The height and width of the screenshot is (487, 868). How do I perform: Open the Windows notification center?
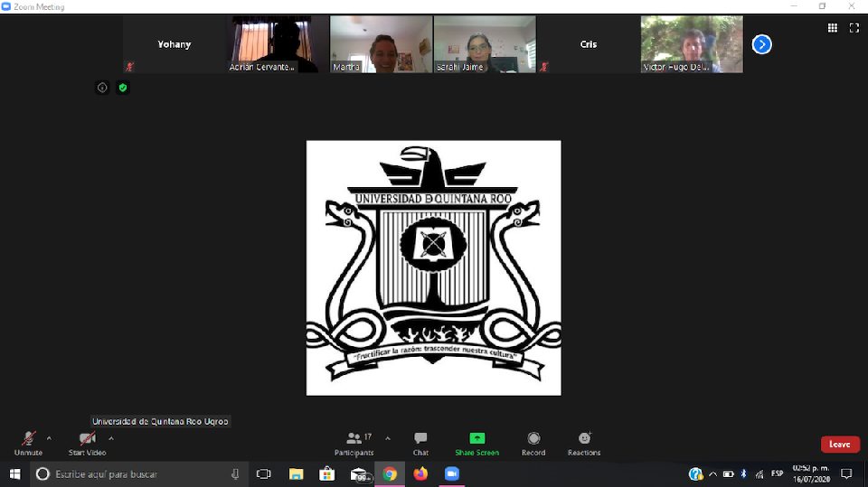tap(846, 474)
